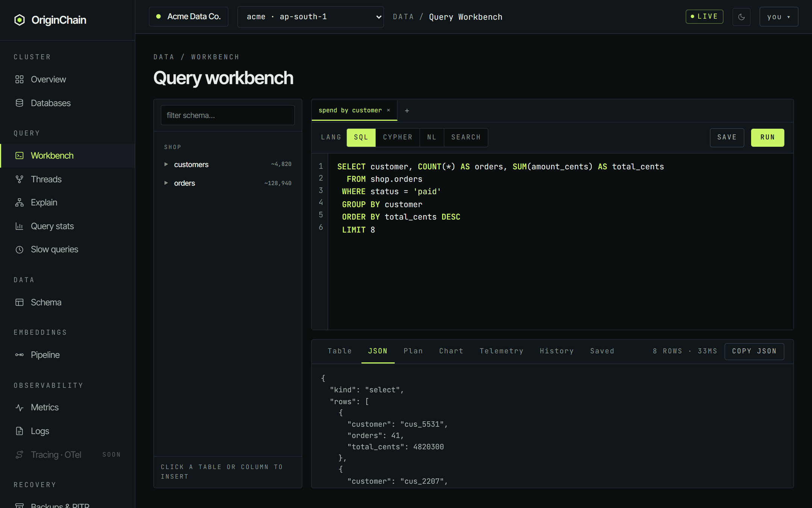The image size is (812, 508).
Task: Open the Plan results tab
Action: pyautogui.click(x=413, y=351)
